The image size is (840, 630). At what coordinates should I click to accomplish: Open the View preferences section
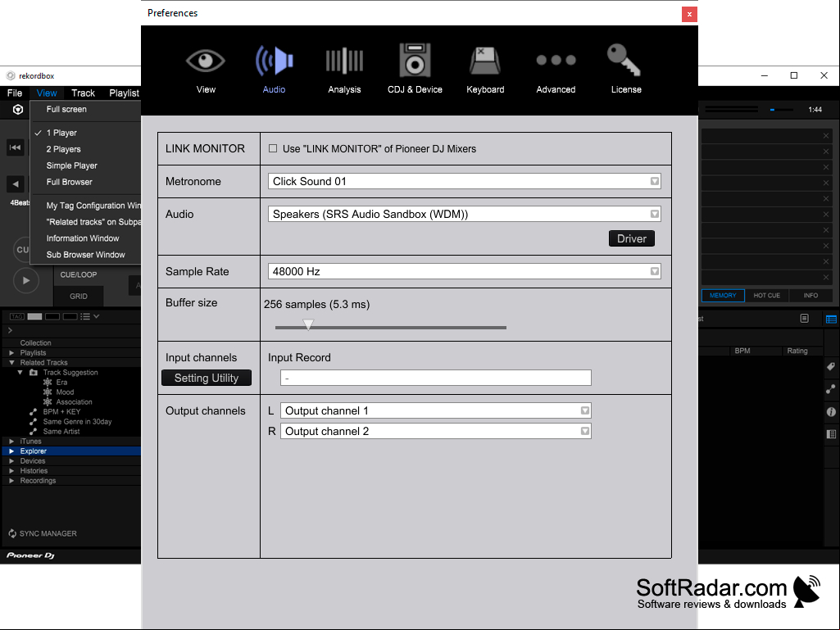[x=206, y=69]
